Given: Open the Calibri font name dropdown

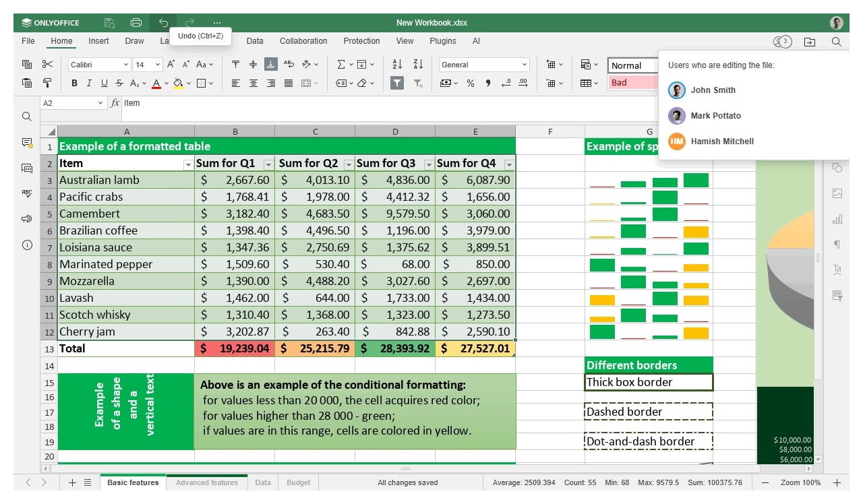Looking at the screenshot, I should coord(125,65).
